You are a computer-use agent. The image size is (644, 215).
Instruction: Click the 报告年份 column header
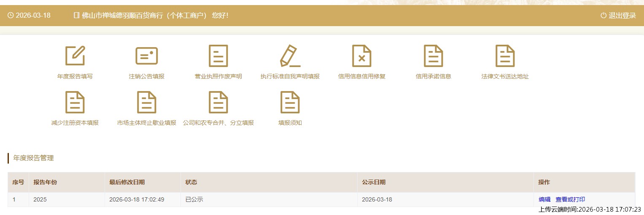coord(45,182)
